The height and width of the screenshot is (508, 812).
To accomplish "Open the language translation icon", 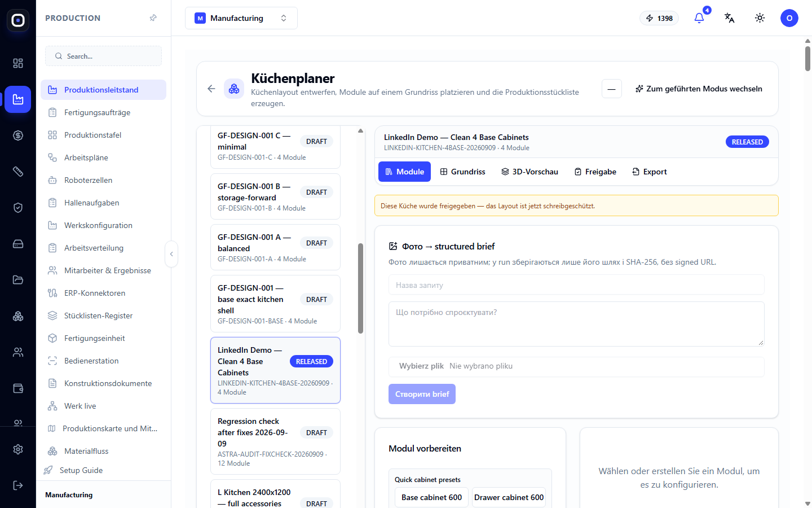I will point(730,18).
